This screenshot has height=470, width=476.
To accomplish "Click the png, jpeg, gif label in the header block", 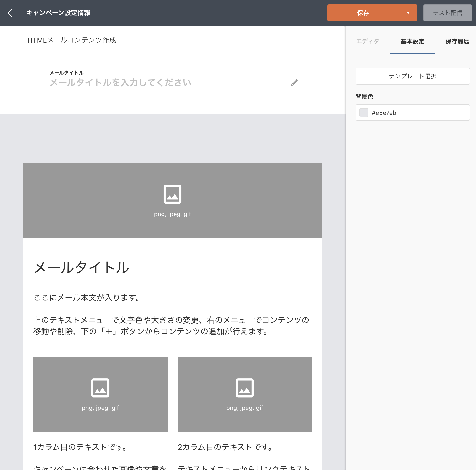I will coord(173,214).
